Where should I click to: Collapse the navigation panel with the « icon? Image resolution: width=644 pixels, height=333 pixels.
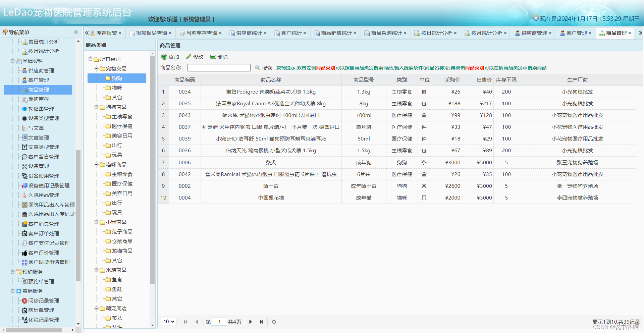76,32
